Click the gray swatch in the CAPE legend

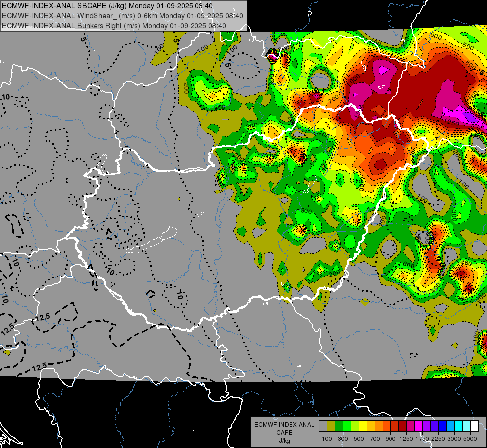pos(323,426)
